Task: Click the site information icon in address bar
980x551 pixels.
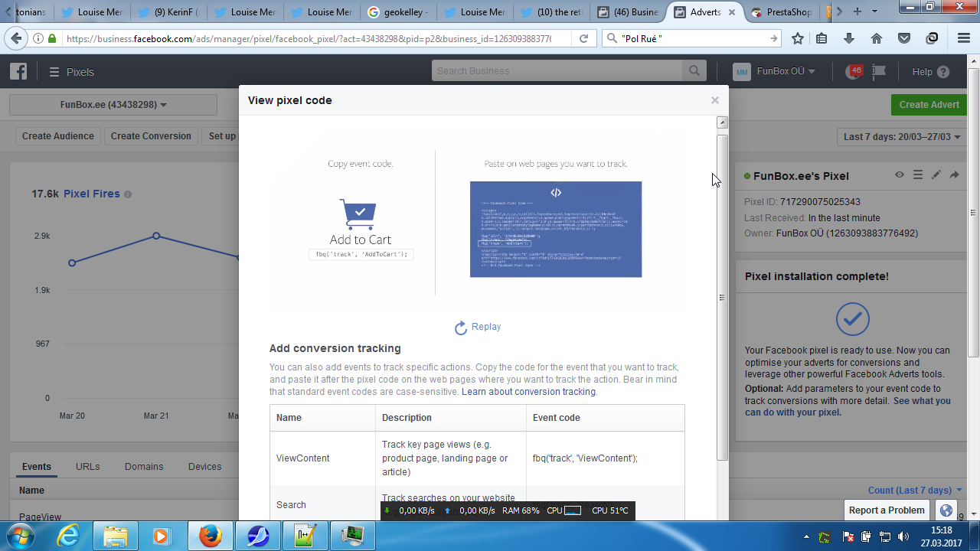Action: 38,38
